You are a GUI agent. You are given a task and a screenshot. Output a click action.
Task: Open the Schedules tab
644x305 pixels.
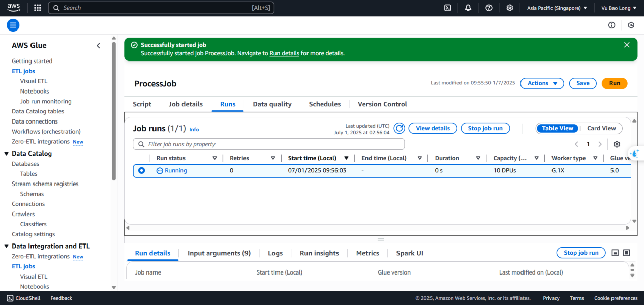pos(325,104)
